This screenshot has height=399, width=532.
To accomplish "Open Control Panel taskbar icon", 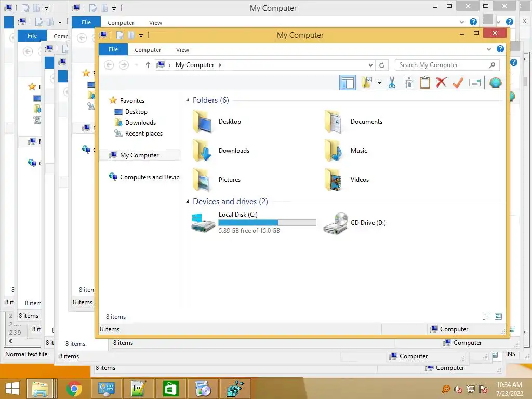I will point(106,389).
